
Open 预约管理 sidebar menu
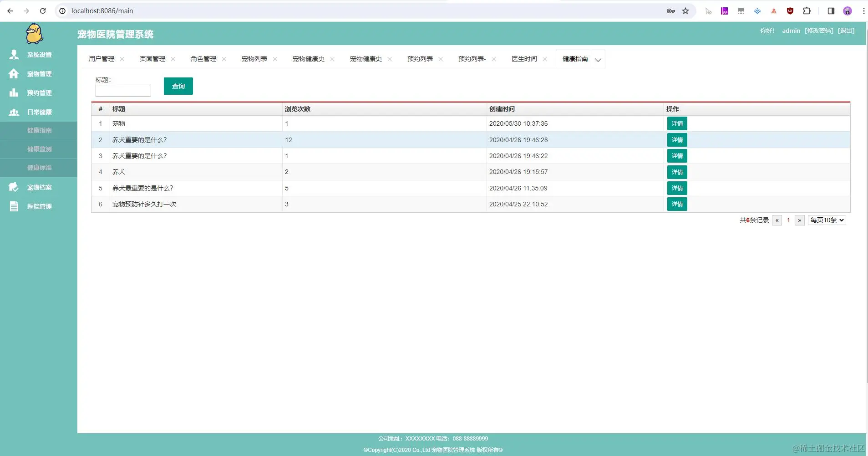(39, 93)
